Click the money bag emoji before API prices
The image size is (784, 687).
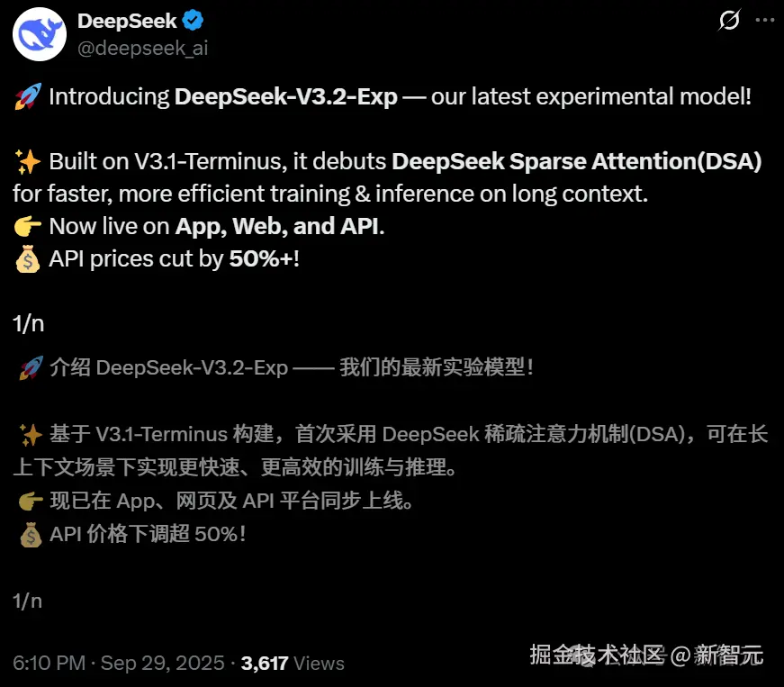click(x=28, y=258)
